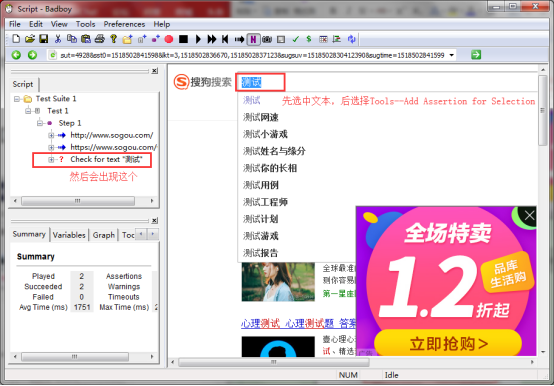The height and width of the screenshot is (386, 554).
Task: Choose the 测试工程师 suggestion
Action: 265,202
